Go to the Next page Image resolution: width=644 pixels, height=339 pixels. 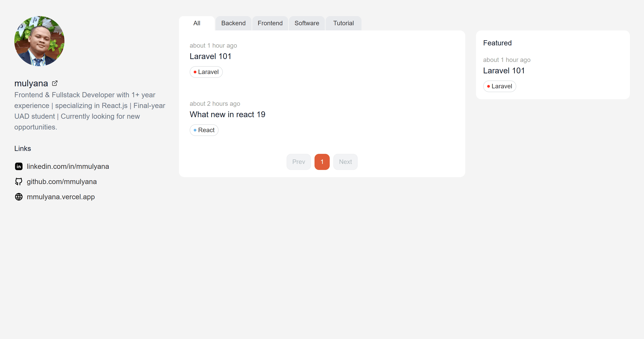[345, 162]
